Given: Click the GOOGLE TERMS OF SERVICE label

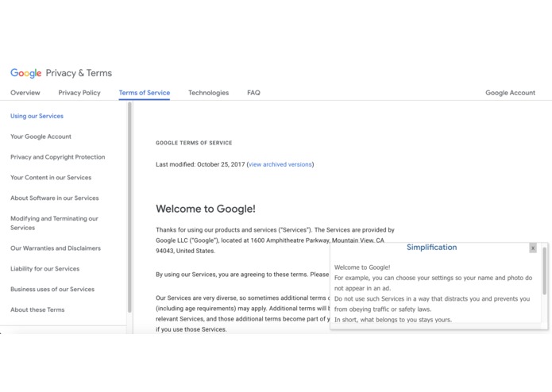Looking at the screenshot, I should pyautogui.click(x=194, y=143).
